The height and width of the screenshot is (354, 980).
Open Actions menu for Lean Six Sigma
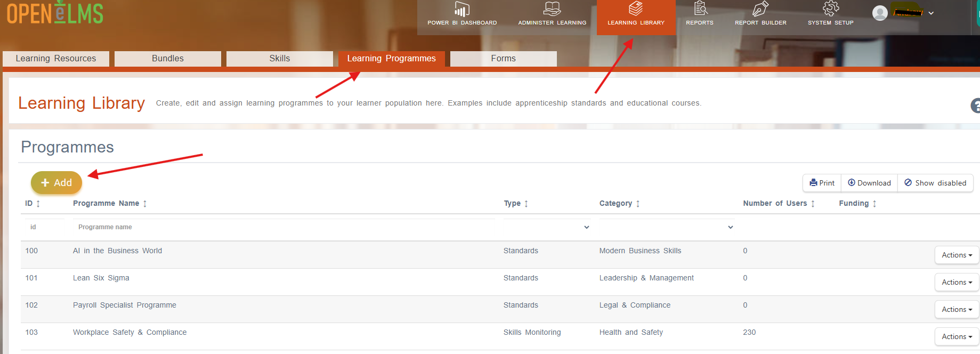tap(957, 283)
